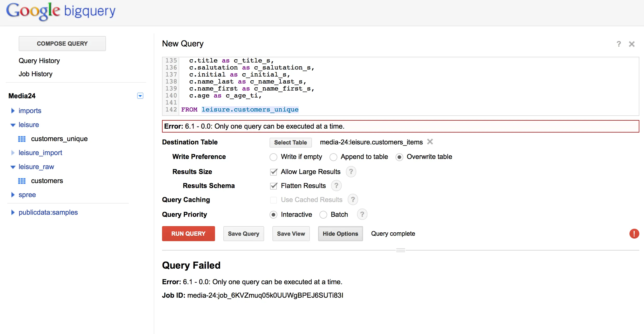The height and width of the screenshot is (334, 644).
Task: Collapse the leisure dataset
Action: point(13,125)
